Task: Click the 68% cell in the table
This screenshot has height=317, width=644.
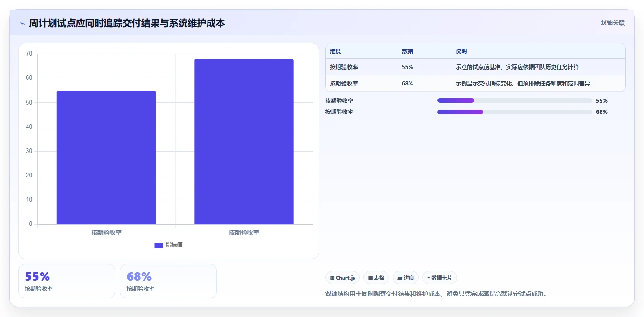Action: [407, 84]
